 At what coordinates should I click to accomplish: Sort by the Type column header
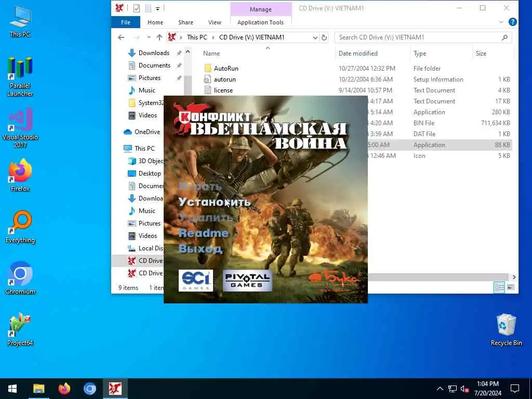[x=420, y=54]
